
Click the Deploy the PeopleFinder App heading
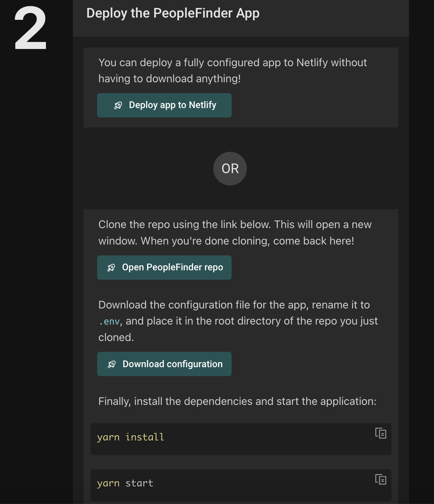click(x=173, y=13)
